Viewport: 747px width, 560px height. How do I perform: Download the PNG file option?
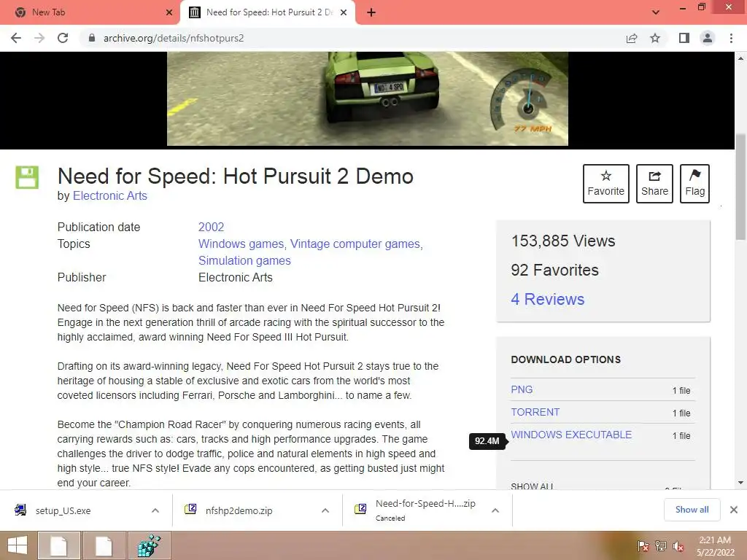[522, 389]
